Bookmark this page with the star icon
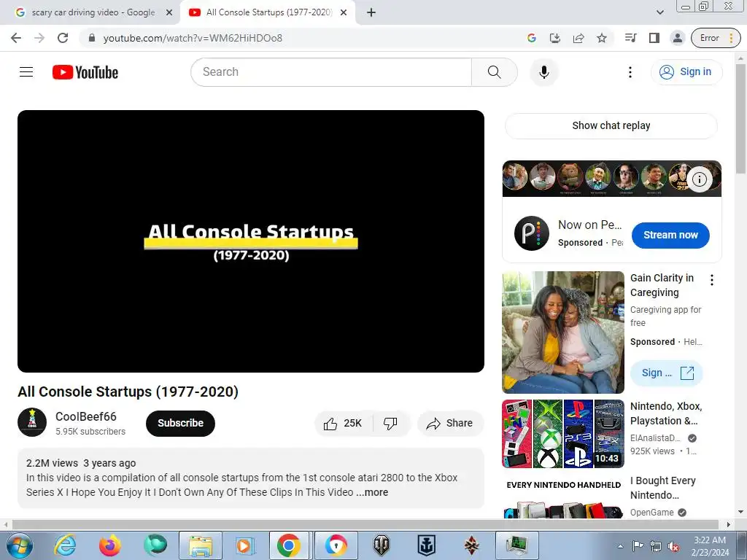This screenshot has width=747, height=560. [602, 38]
